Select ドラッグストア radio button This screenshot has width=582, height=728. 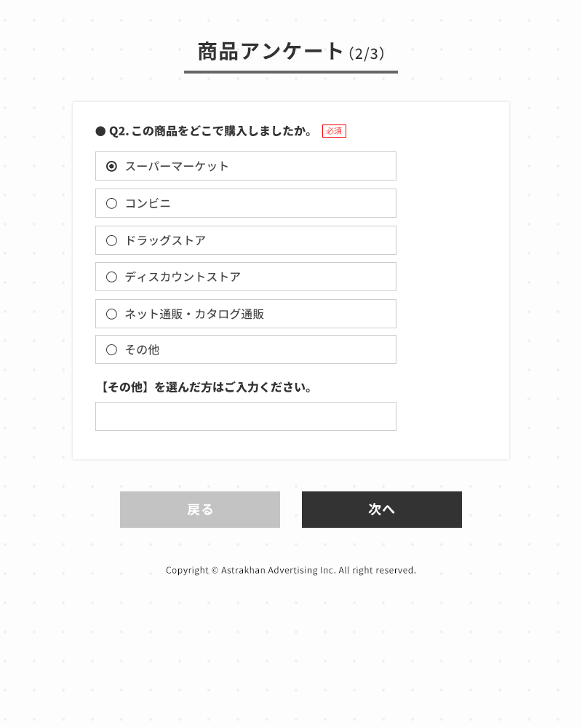point(111,240)
